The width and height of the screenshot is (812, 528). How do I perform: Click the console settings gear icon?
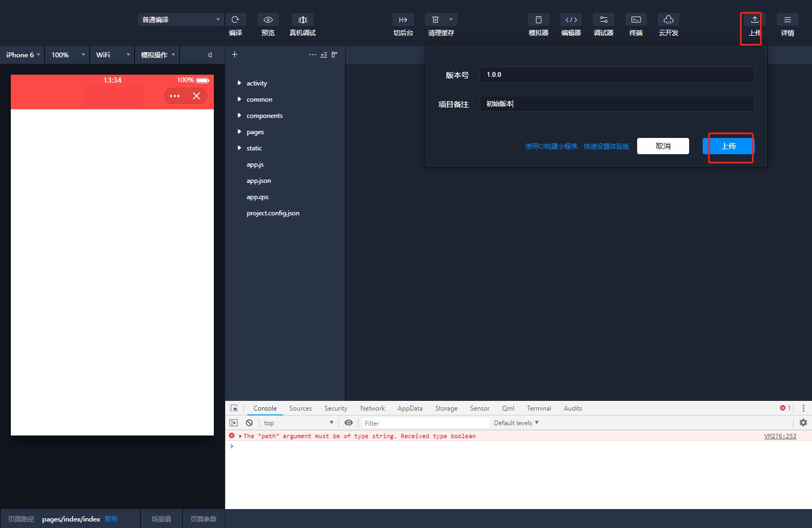[803, 423]
